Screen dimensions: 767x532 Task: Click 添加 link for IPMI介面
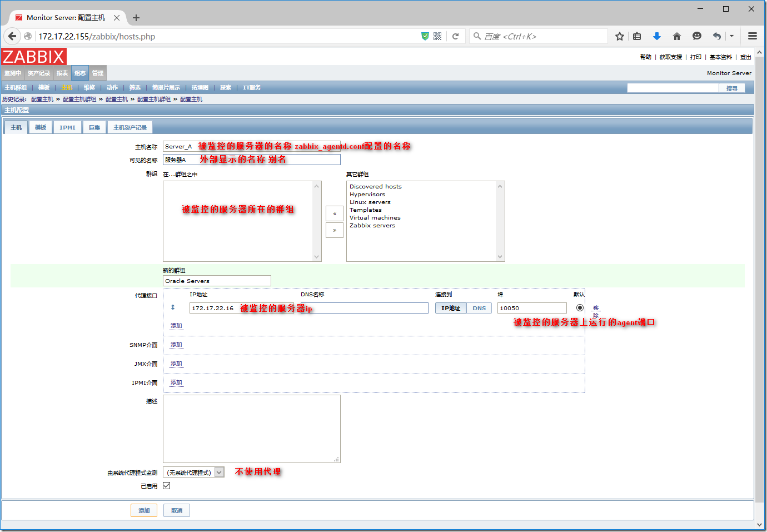coord(176,382)
